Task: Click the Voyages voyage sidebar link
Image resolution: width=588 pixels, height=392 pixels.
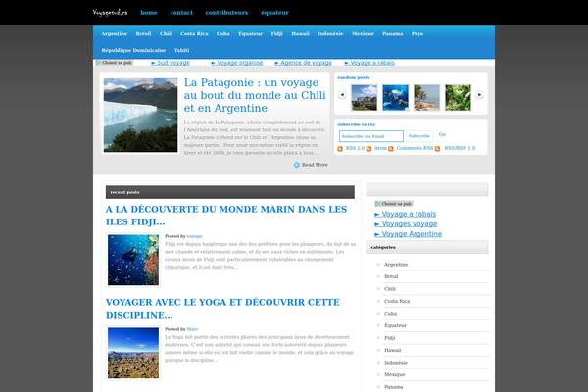Action: pos(406,224)
